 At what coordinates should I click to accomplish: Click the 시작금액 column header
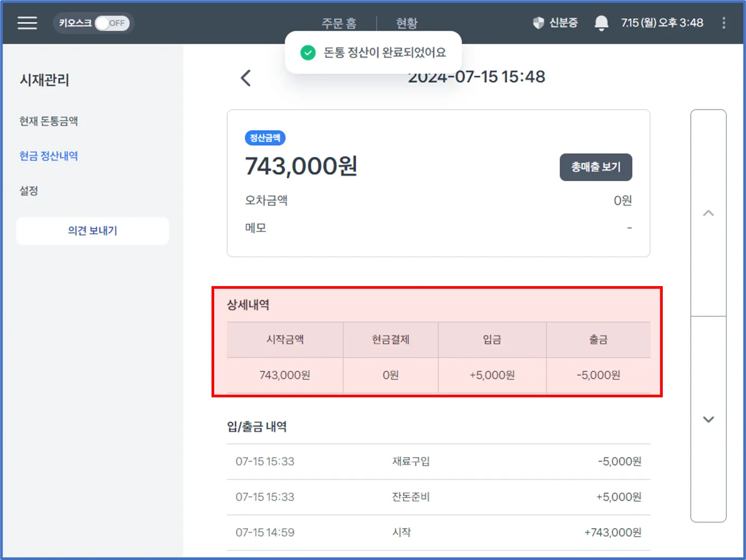(x=285, y=340)
